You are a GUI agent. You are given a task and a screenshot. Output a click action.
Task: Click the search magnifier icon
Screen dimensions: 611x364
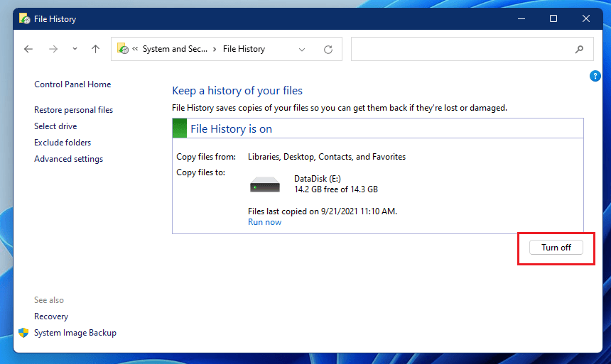[x=579, y=49]
